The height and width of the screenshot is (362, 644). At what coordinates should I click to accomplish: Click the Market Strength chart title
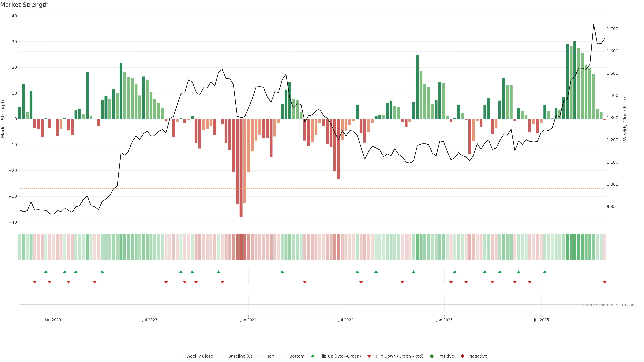(24, 5)
